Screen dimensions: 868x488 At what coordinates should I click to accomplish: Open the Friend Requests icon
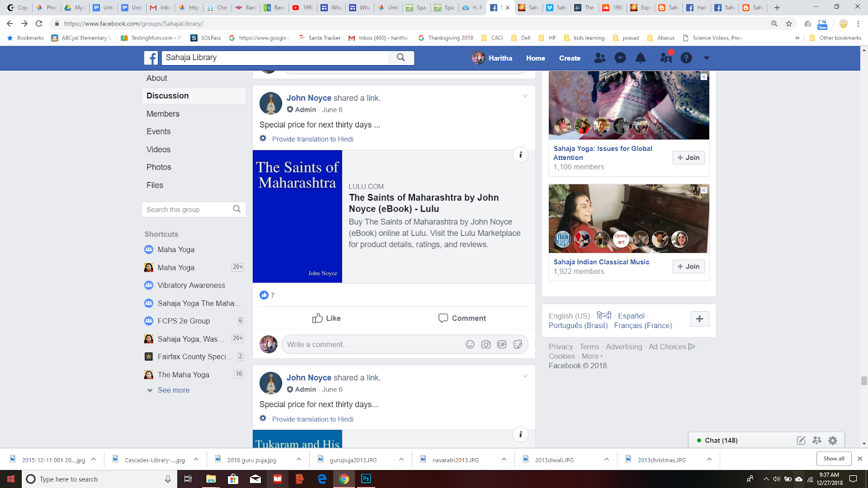(599, 58)
